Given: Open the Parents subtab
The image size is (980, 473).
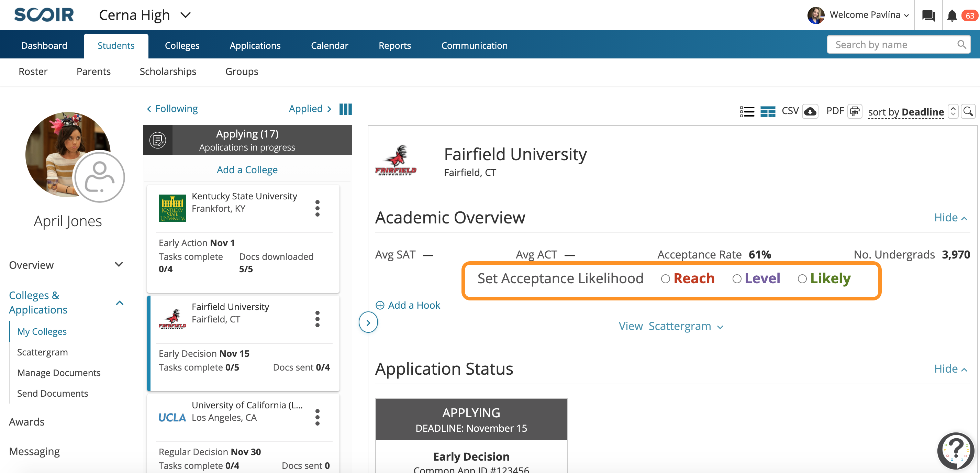Looking at the screenshot, I should tap(93, 71).
